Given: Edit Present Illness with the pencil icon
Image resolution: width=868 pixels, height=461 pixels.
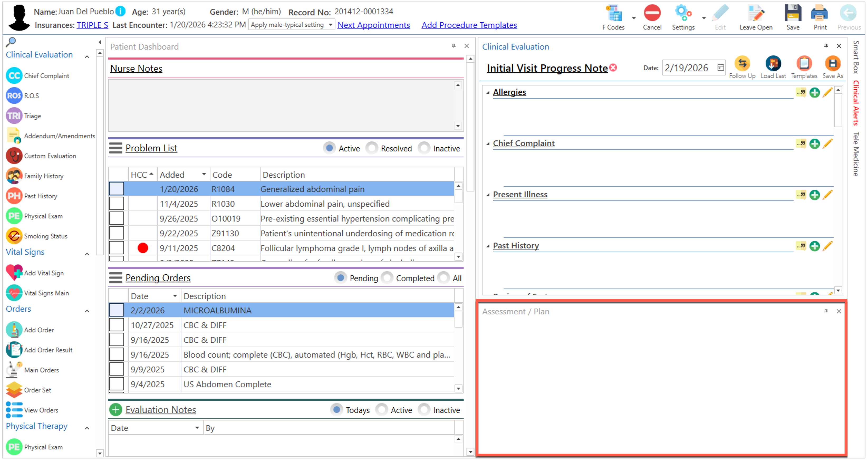Looking at the screenshot, I should click(827, 195).
